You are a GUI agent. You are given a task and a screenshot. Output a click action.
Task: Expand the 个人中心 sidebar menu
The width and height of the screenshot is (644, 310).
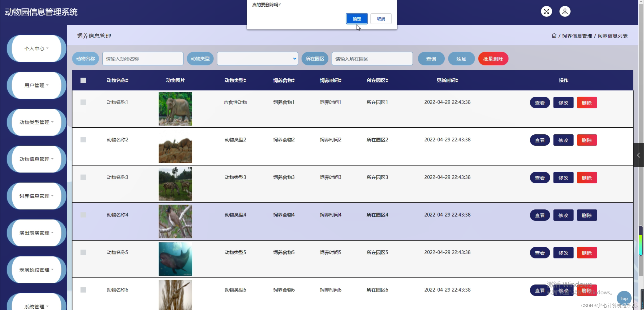[x=36, y=48]
